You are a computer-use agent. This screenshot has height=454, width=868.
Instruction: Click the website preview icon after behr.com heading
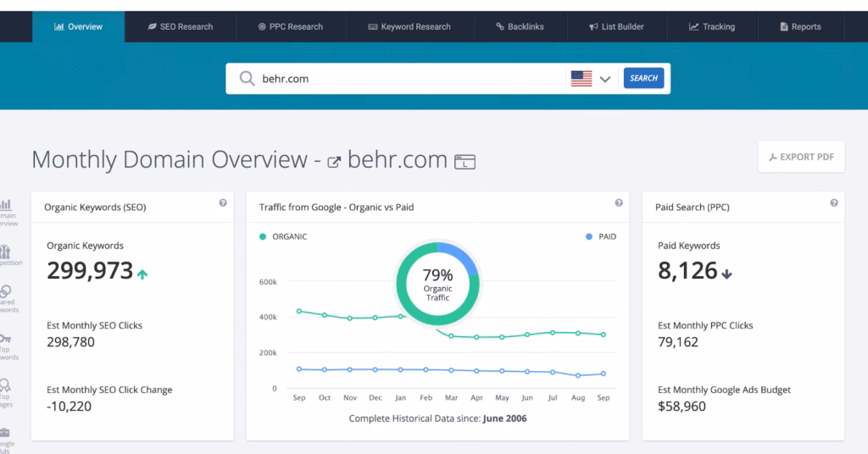pos(465,161)
